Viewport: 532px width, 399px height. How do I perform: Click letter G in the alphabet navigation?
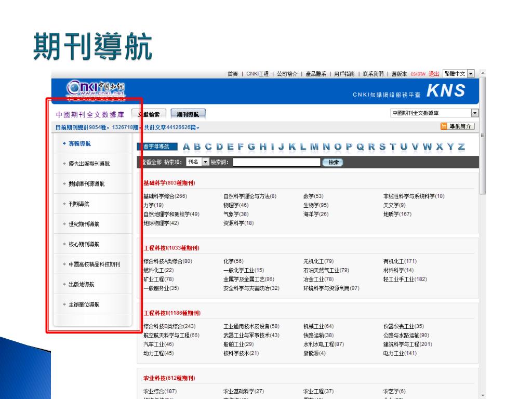point(251,147)
